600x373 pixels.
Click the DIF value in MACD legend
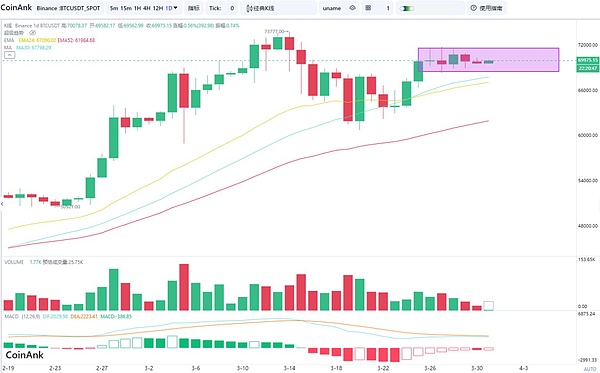(55, 317)
